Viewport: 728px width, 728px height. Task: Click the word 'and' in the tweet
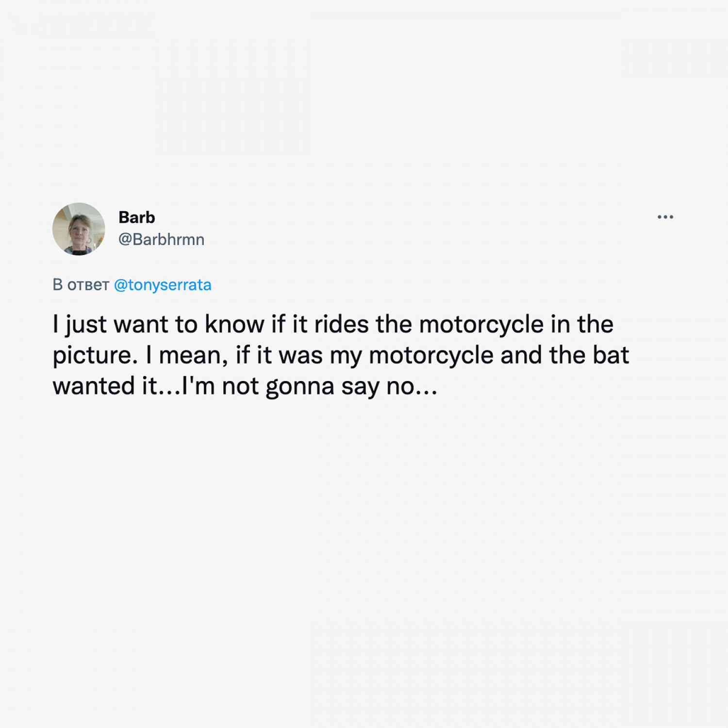(521, 355)
